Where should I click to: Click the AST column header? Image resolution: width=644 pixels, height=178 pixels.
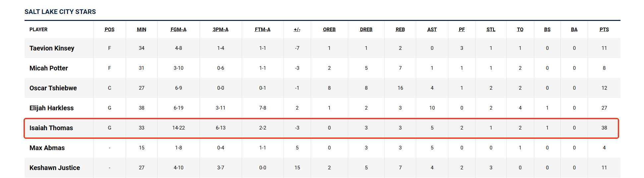(432, 30)
